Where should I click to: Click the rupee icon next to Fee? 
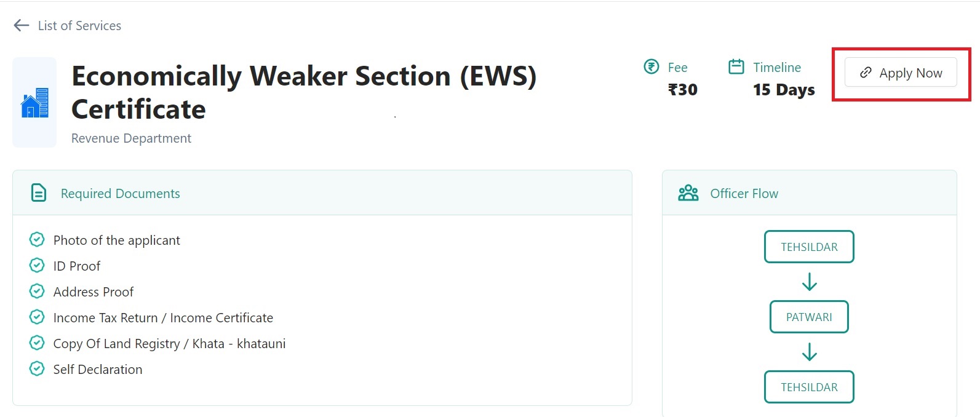click(x=651, y=66)
